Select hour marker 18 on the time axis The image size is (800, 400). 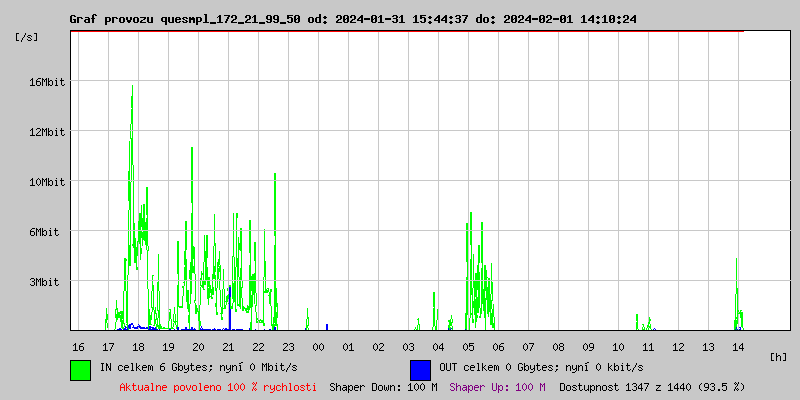point(138,346)
